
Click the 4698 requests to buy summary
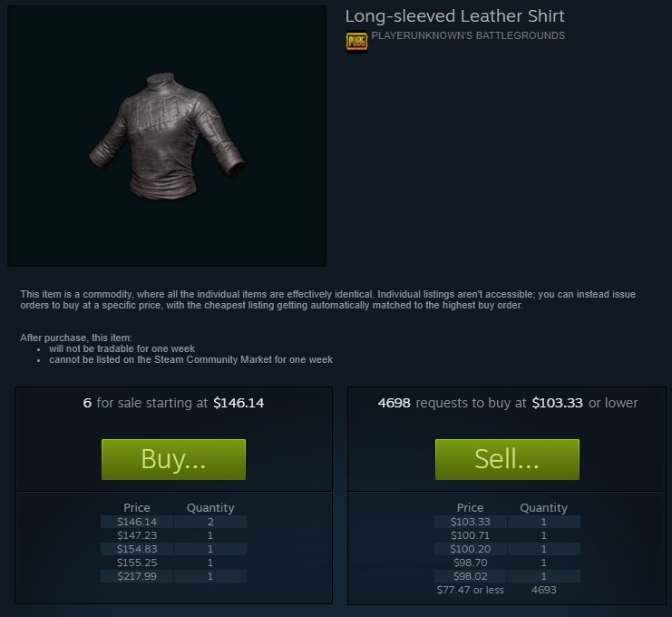[508, 403]
